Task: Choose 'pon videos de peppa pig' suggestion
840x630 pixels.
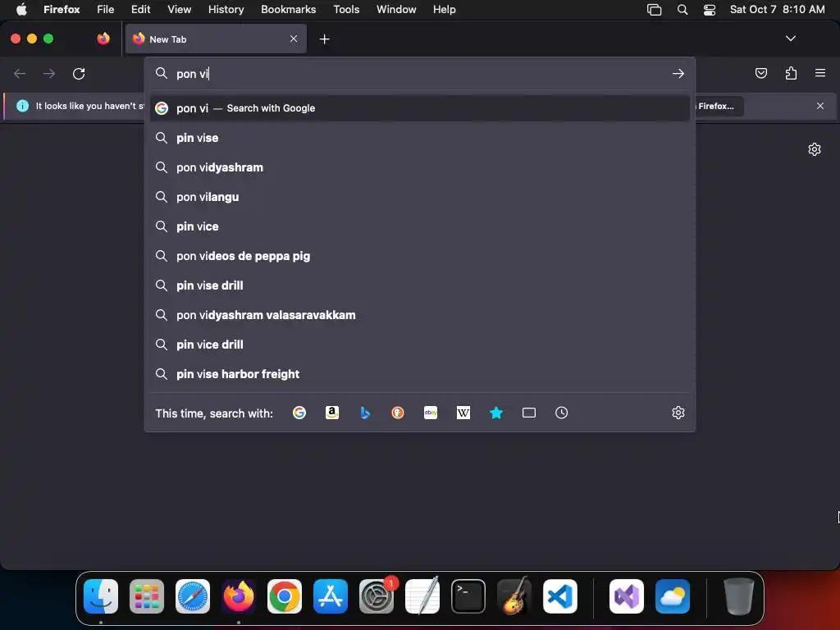Action: pyautogui.click(x=419, y=256)
